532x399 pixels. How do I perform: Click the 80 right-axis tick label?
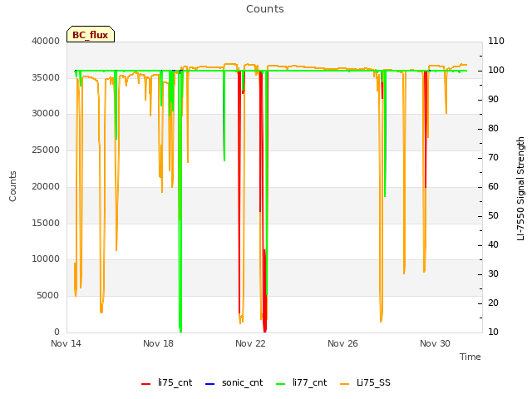[493, 129]
